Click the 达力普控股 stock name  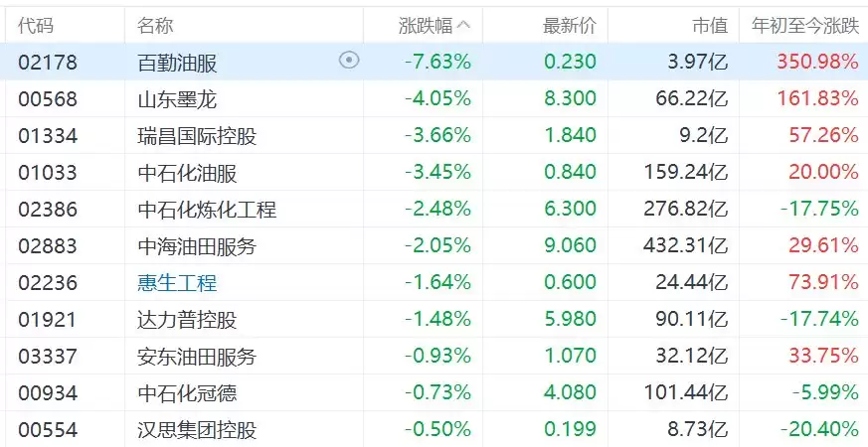click(x=186, y=319)
